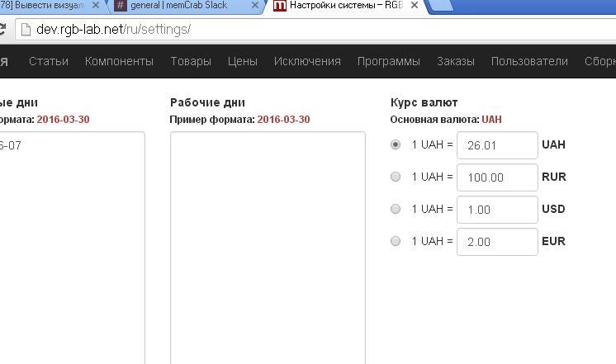Open a new browser tab

[x=442, y=6]
